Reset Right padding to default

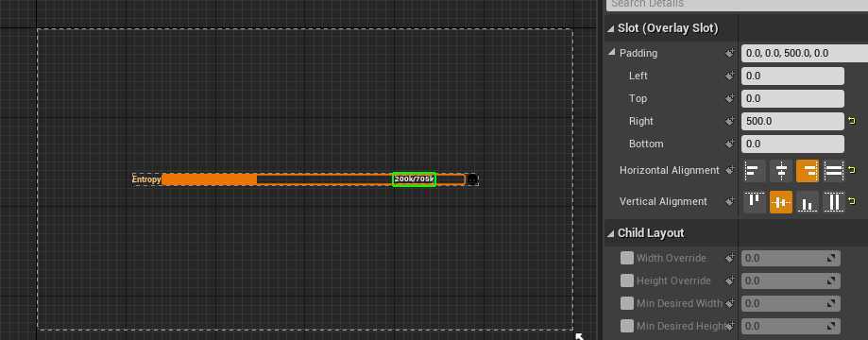pos(852,121)
